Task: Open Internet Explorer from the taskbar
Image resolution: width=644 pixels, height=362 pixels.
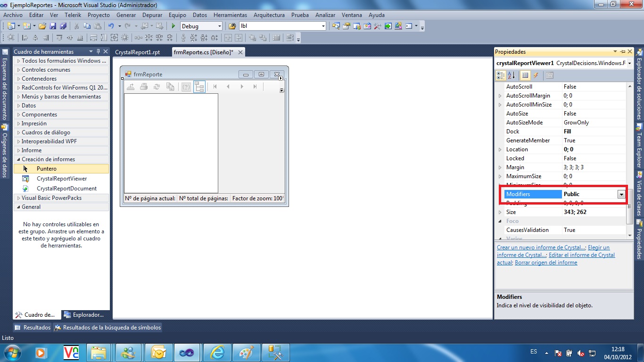Action: point(217,353)
